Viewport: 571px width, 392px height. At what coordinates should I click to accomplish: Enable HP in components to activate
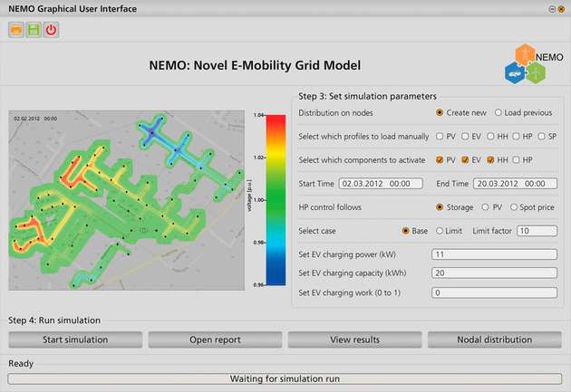pos(516,160)
